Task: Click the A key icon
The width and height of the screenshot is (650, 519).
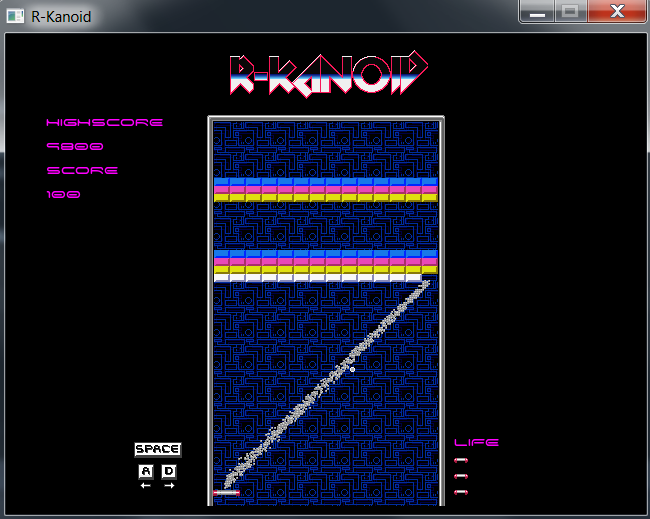Action: tap(145, 471)
